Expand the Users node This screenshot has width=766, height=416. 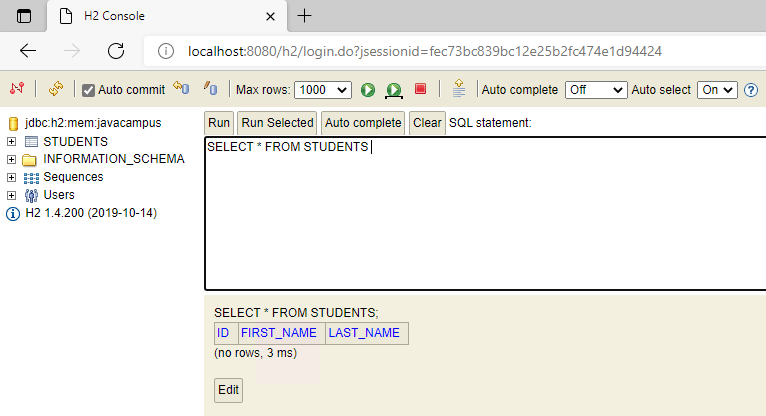pyautogui.click(x=11, y=195)
